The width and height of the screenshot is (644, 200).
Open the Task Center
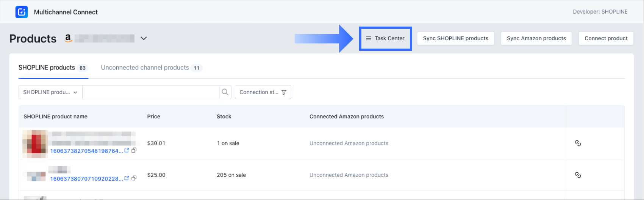(385, 38)
